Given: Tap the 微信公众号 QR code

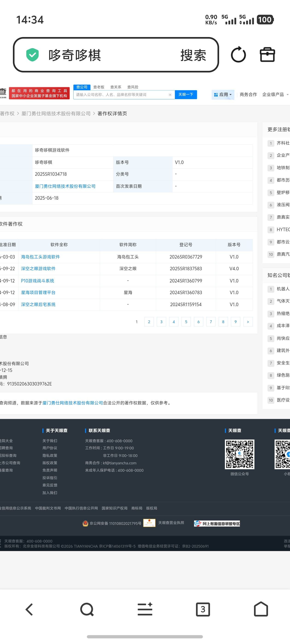Looking at the screenshot, I should [239, 454].
